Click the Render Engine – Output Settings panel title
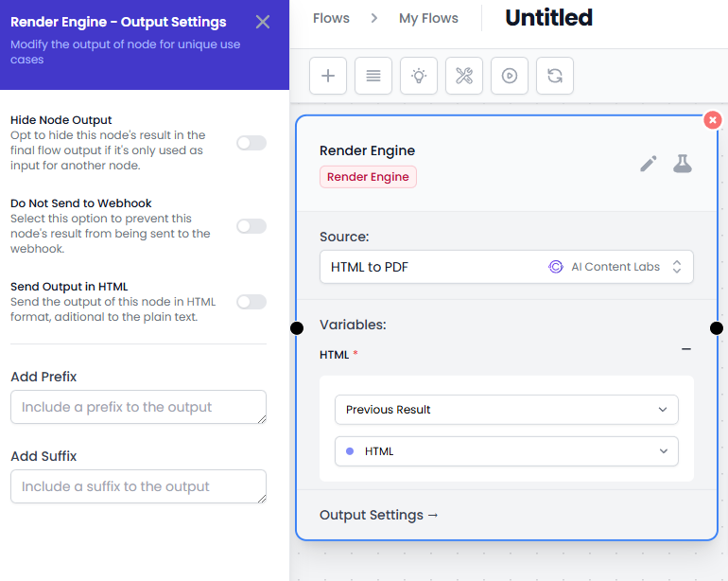This screenshot has width=728, height=581. tap(118, 22)
